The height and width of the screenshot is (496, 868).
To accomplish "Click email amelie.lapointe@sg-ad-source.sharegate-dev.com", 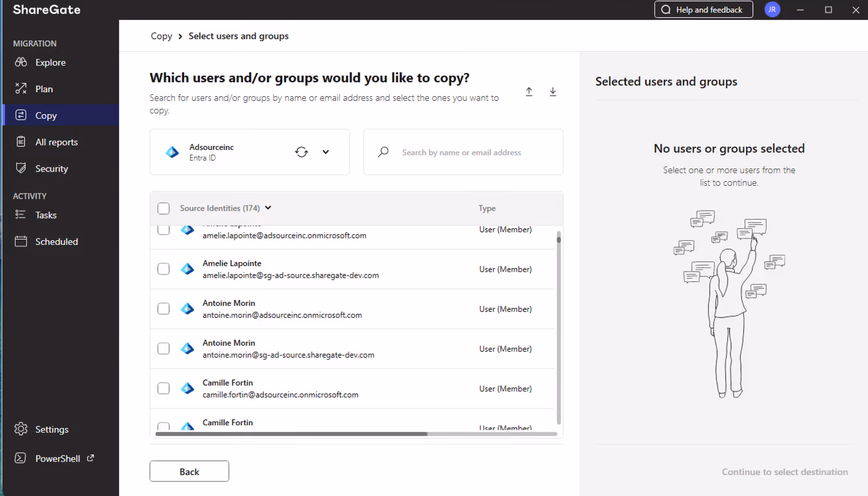I will click(291, 275).
